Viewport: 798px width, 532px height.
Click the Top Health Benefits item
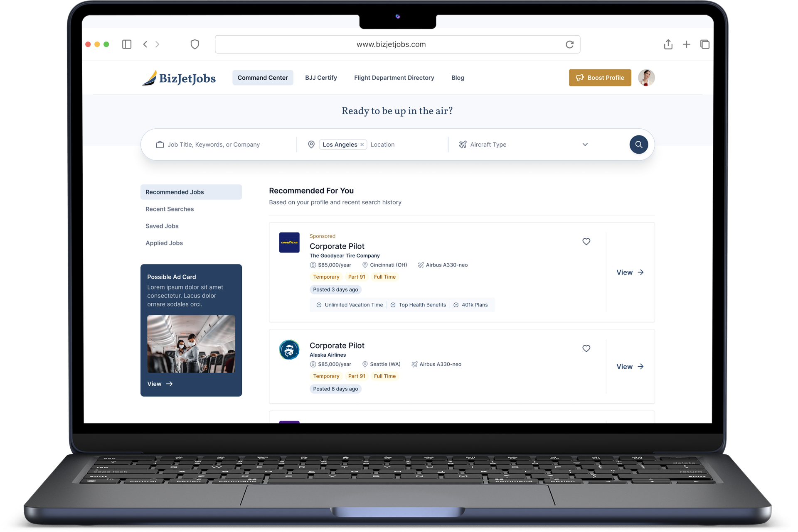pos(418,305)
